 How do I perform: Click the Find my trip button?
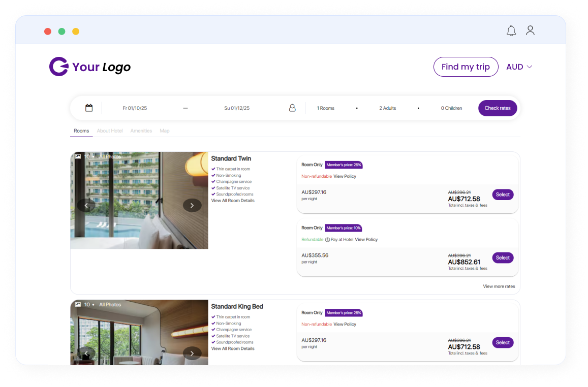pos(466,67)
